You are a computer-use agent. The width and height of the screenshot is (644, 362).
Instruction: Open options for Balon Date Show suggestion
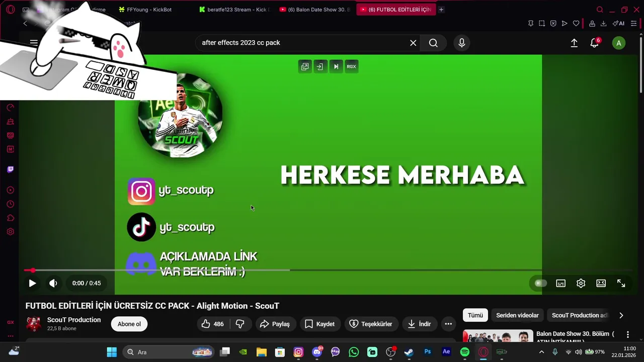point(627,335)
